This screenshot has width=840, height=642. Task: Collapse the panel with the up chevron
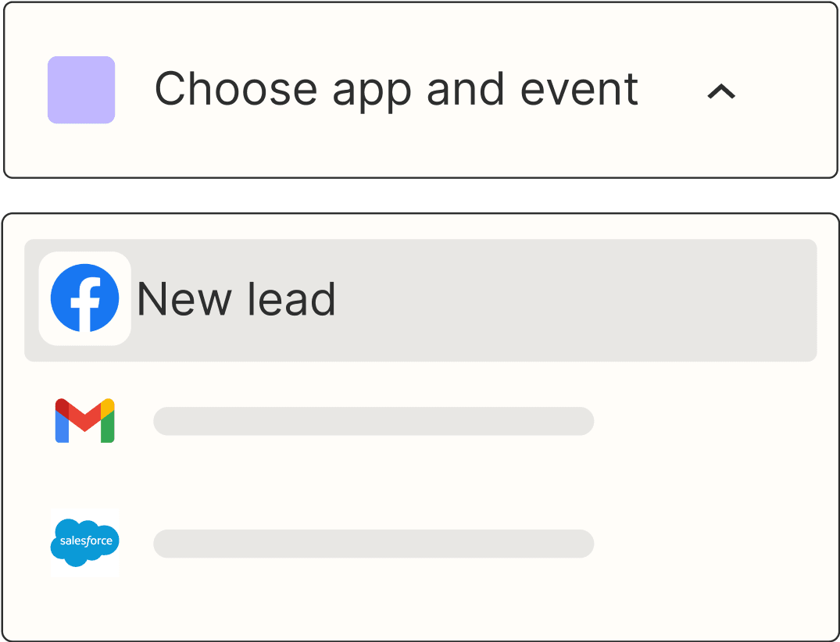pos(721,91)
